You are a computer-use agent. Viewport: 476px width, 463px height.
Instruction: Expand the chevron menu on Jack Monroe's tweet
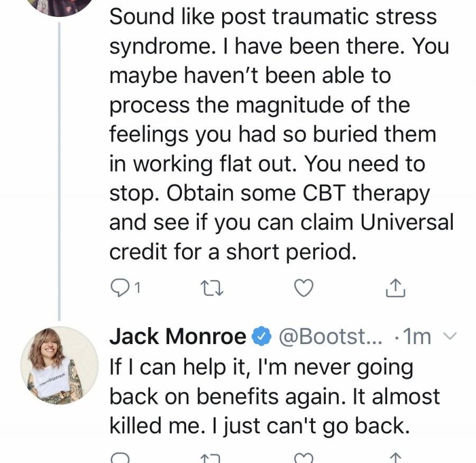click(450, 336)
